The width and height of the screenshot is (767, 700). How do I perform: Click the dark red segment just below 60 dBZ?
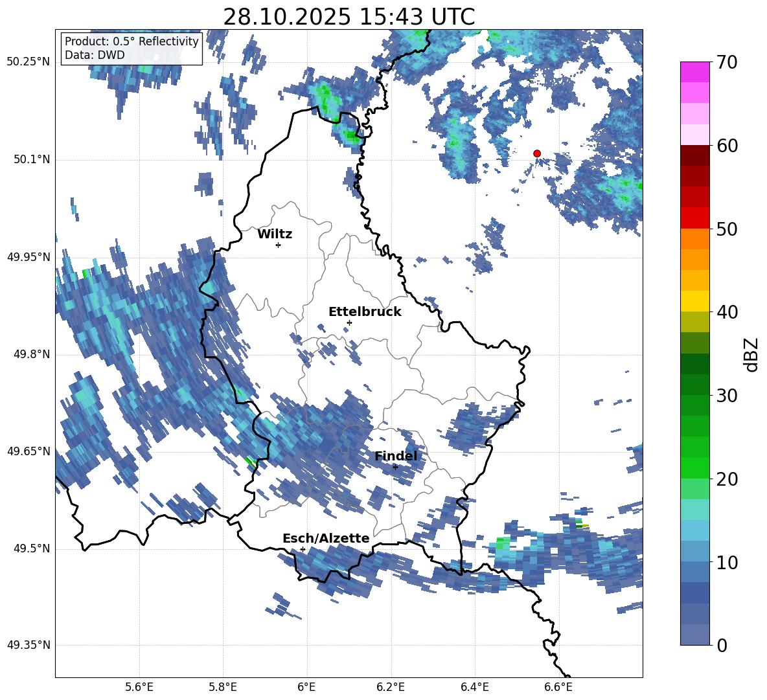[694, 155]
